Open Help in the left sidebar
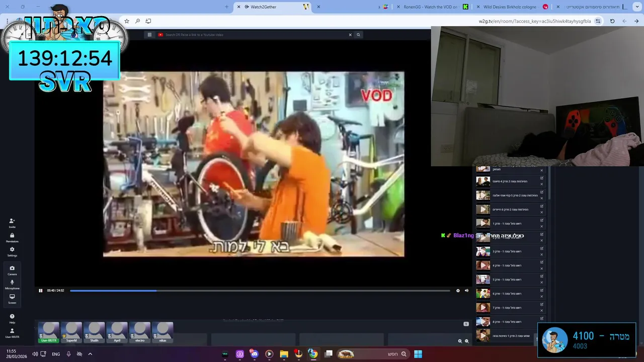The image size is (644, 362). 12,318
